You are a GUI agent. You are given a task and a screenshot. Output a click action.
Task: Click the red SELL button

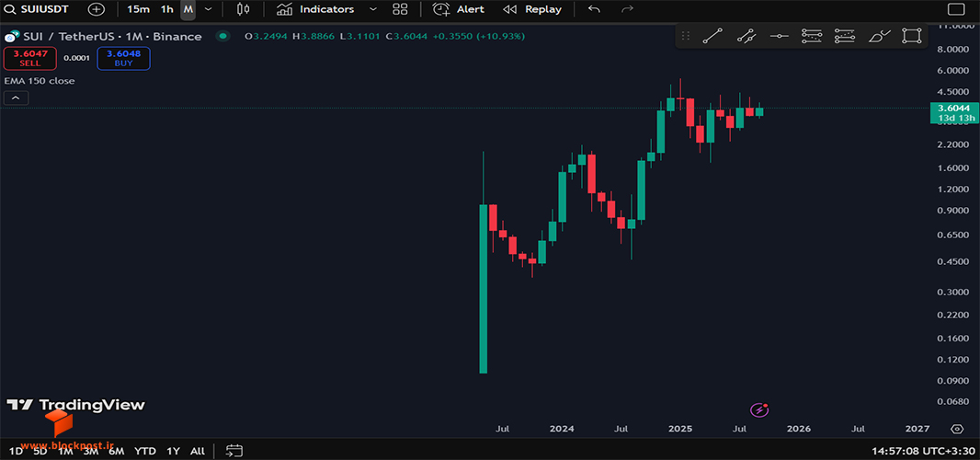[x=30, y=58]
